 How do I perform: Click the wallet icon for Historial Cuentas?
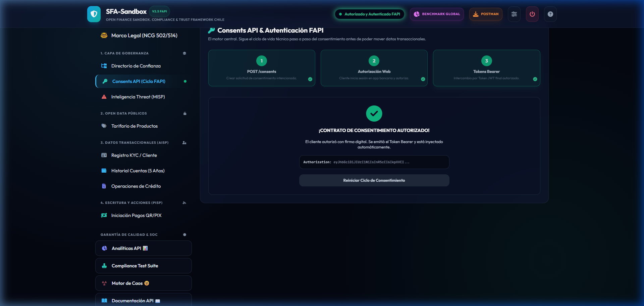(104, 171)
